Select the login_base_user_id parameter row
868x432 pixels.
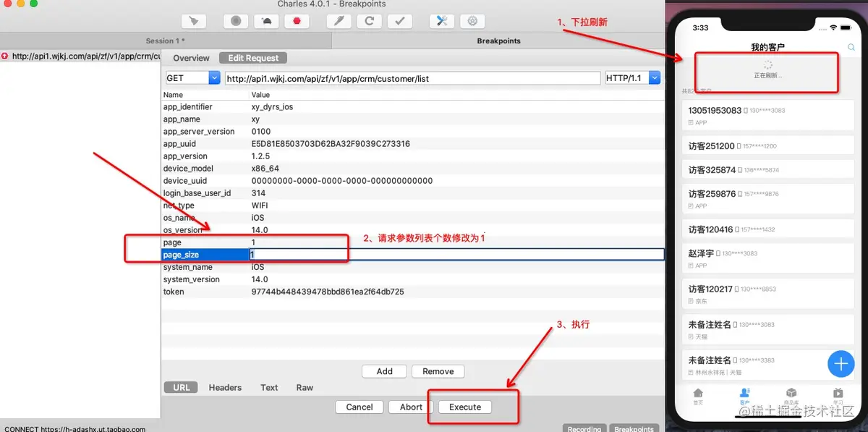coord(413,193)
